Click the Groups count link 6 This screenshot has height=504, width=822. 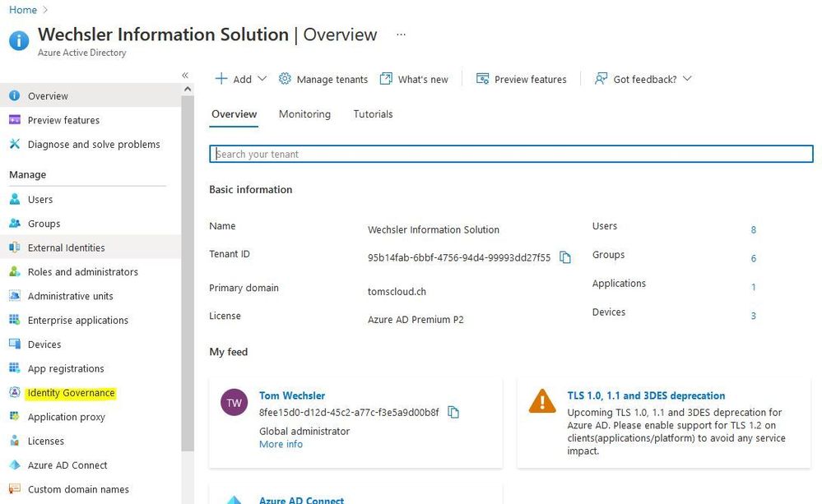click(x=754, y=258)
